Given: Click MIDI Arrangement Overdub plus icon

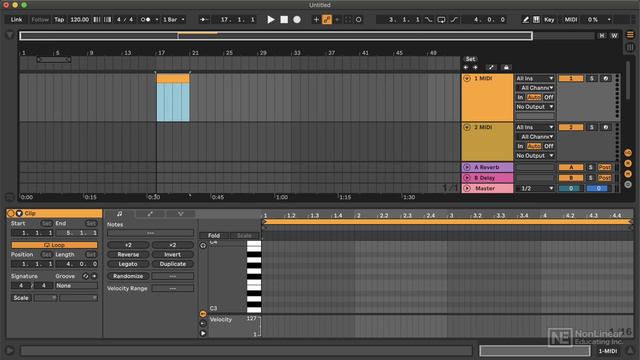Looking at the screenshot, I should (x=316, y=20).
